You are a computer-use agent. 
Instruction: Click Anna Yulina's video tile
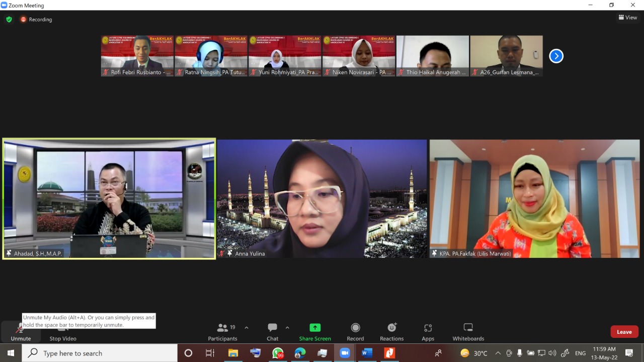pos(322,199)
